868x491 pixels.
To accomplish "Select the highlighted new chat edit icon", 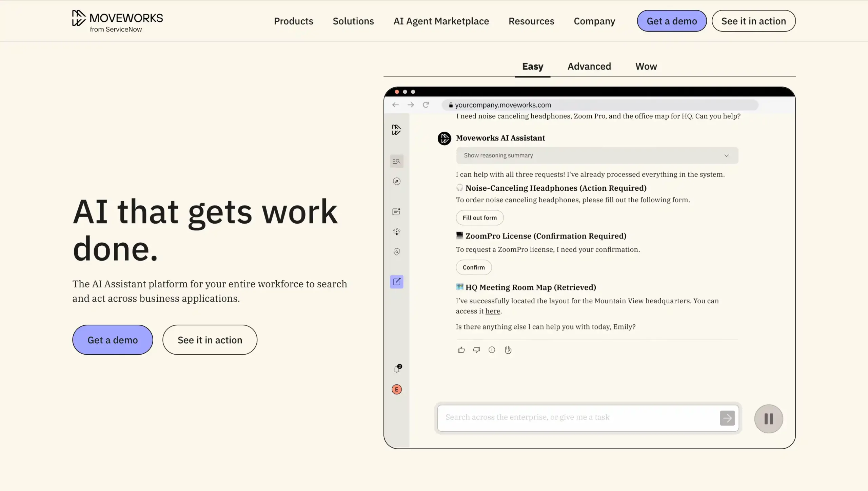I will [x=396, y=282].
